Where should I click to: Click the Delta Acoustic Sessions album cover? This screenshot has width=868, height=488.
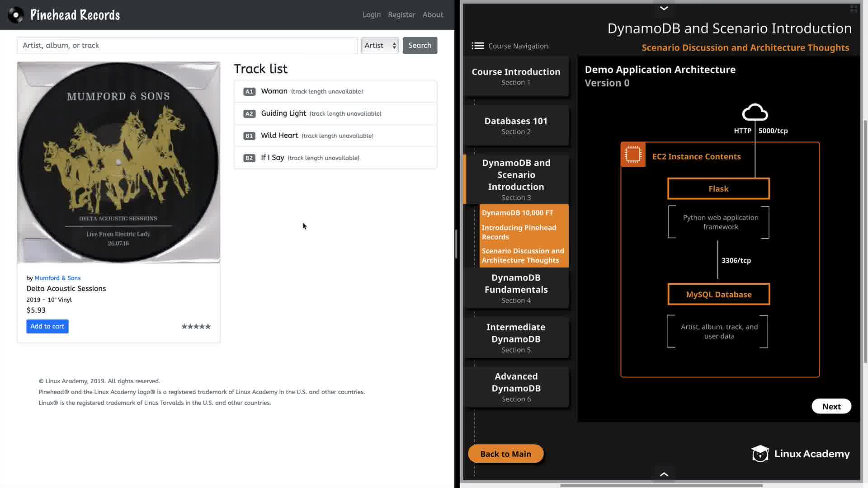coord(118,163)
